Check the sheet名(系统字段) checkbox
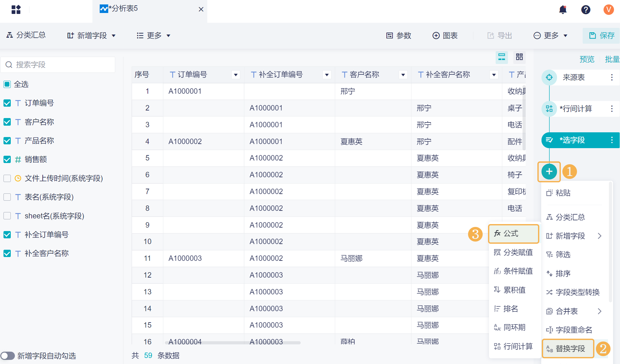 pos(7,216)
